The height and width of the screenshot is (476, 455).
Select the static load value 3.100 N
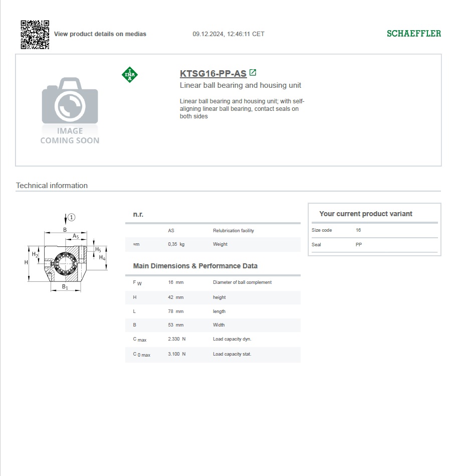177,354
